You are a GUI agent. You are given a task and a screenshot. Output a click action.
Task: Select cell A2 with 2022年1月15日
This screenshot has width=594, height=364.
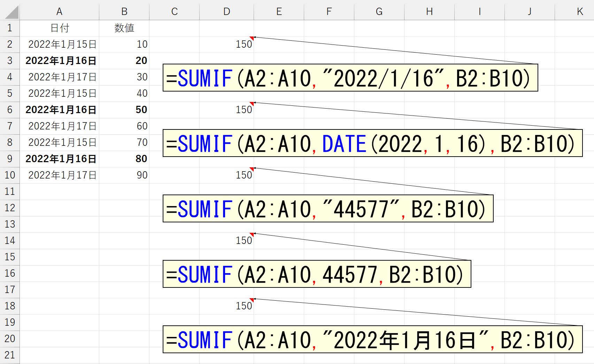tap(60, 45)
